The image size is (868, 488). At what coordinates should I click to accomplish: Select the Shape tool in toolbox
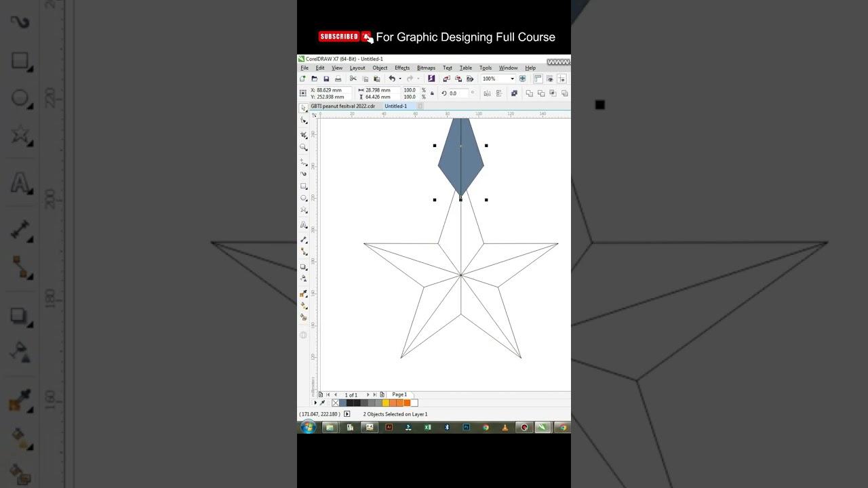click(x=303, y=121)
